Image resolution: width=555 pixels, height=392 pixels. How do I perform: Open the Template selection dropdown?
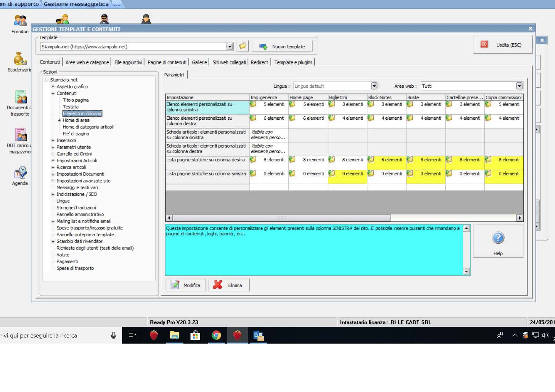pyautogui.click(x=230, y=47)
